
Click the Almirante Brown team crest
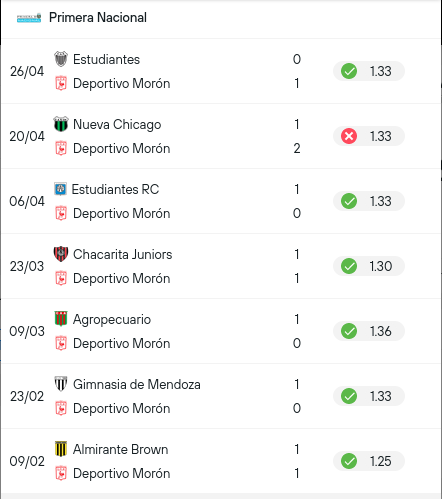61,449
